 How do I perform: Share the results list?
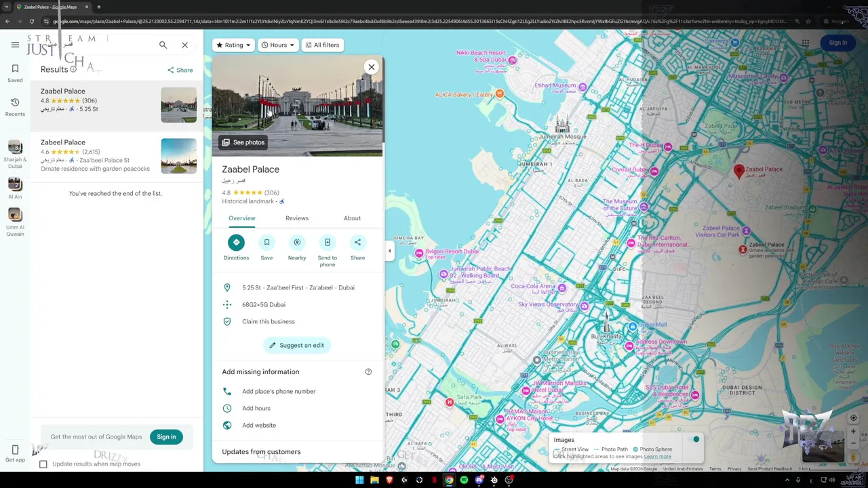pyautogui.click(x=180, y=70)
